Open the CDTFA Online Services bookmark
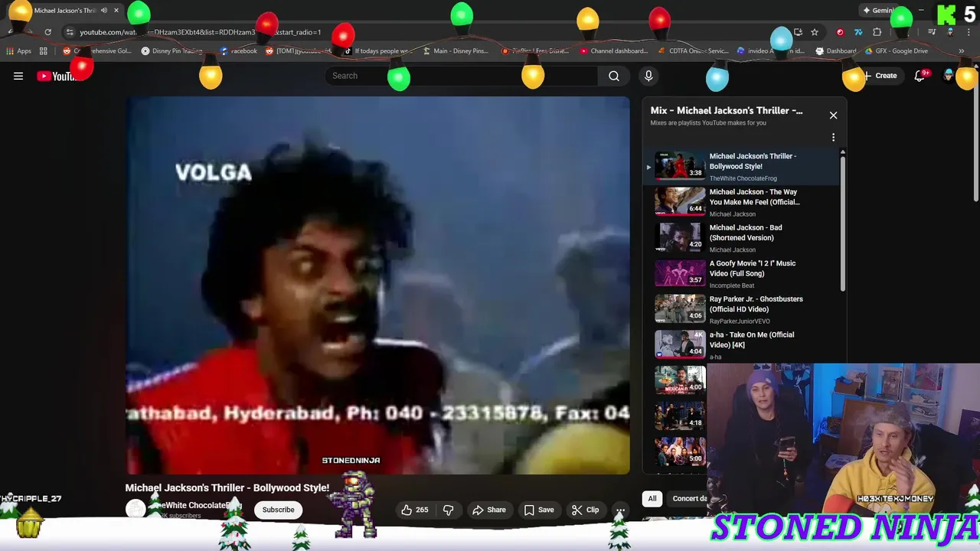This screenshot has height=551, width=980. point(695,51)
